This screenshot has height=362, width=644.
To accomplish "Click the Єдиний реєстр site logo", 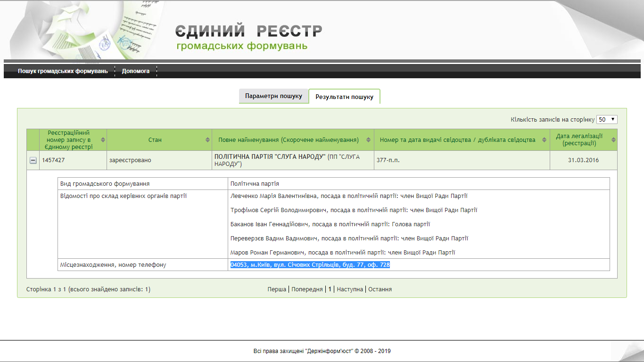I will (x=249, y=38).
